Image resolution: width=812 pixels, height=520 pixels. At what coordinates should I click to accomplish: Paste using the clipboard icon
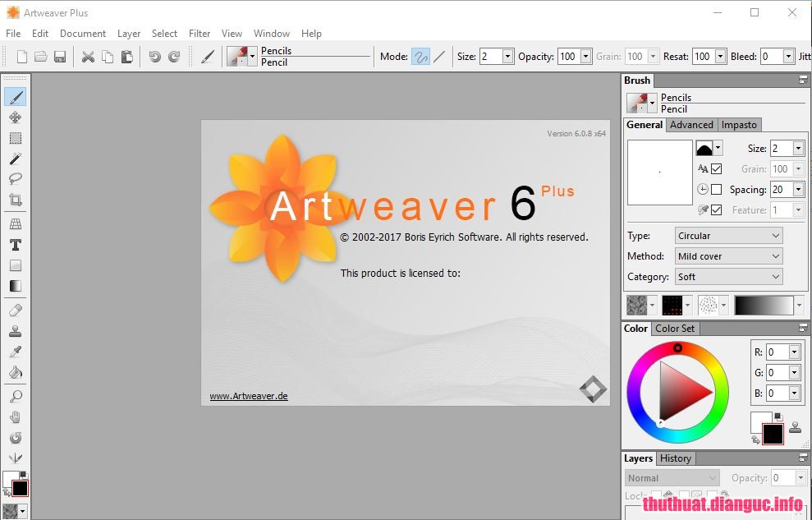126,57
